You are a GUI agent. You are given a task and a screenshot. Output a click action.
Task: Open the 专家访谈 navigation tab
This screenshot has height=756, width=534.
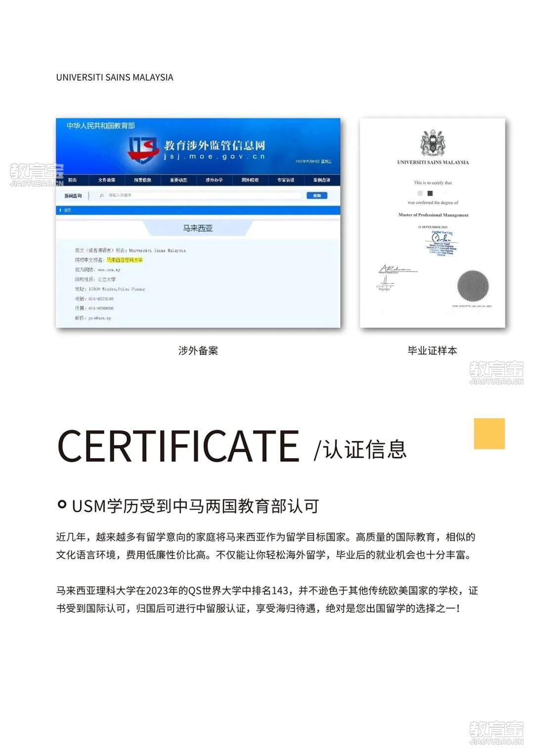pyautogui.click(x=285, y=180)
